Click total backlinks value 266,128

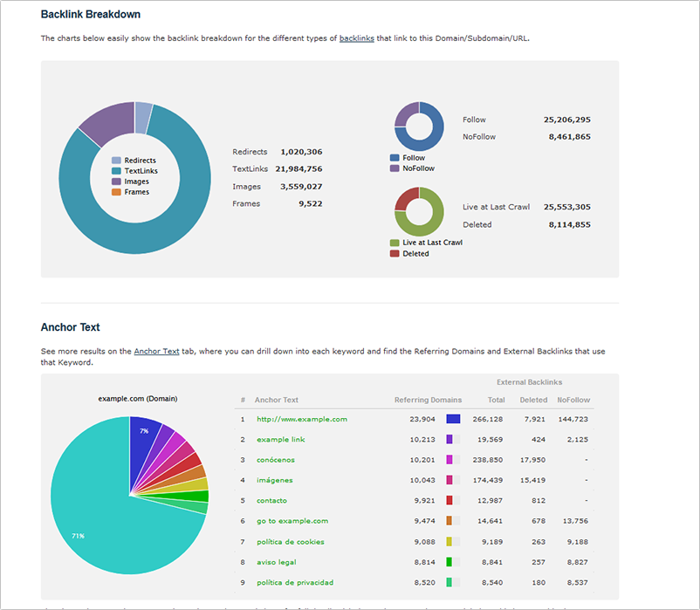488,419
